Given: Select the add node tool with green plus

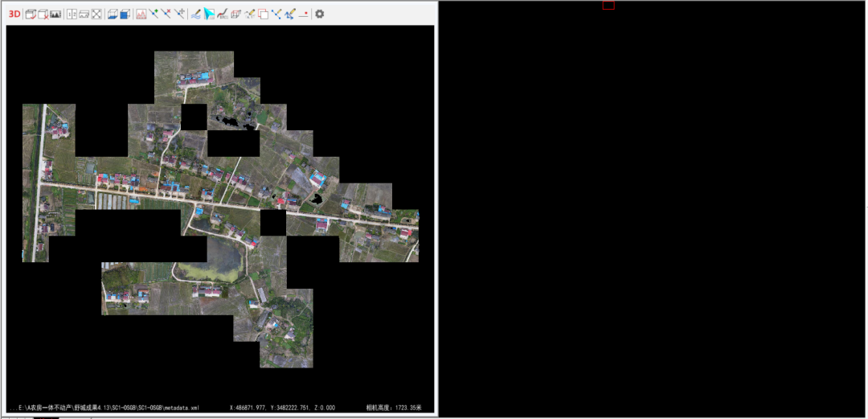Looking at the screenshot, I should pyautogui.click(x=154, y=14).
